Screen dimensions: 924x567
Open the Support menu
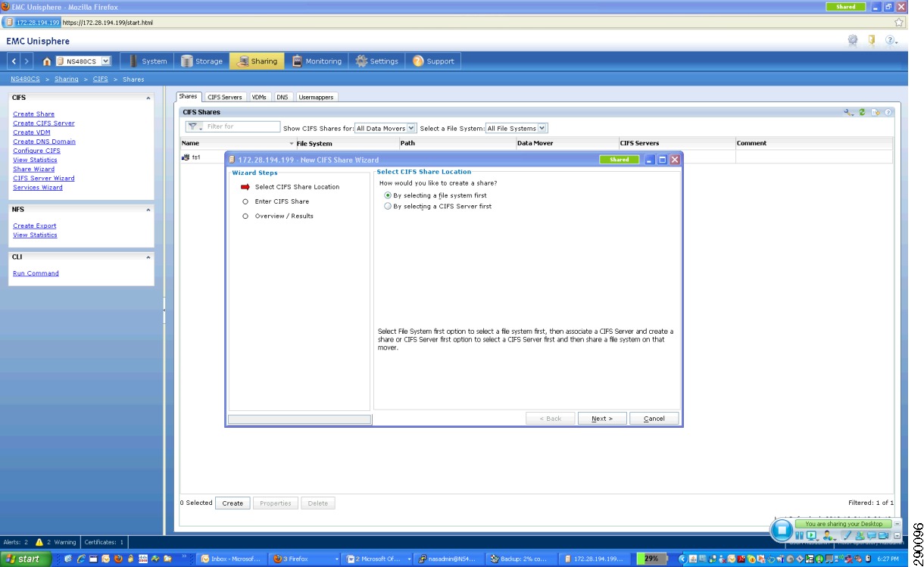(x=433, y=61)
